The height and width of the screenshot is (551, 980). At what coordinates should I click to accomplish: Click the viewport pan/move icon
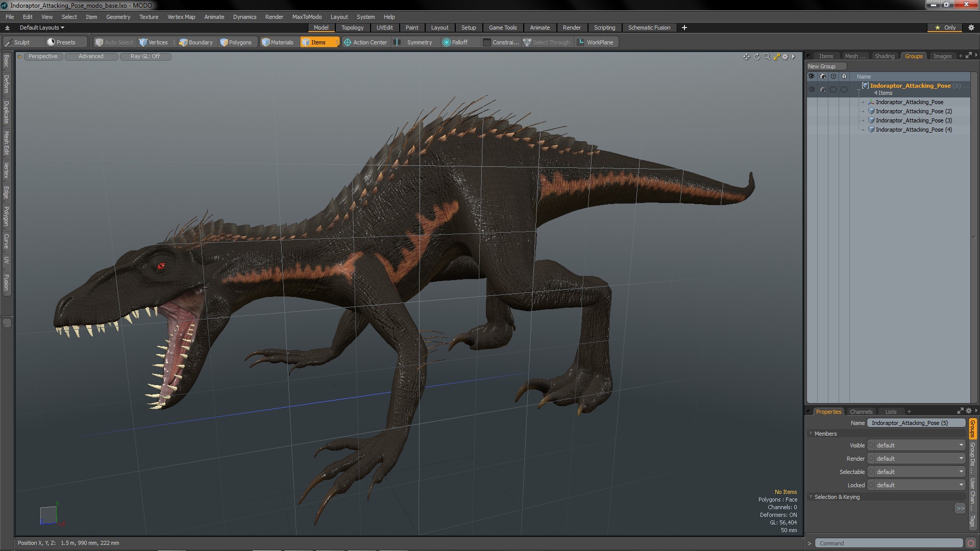[746, 57]
